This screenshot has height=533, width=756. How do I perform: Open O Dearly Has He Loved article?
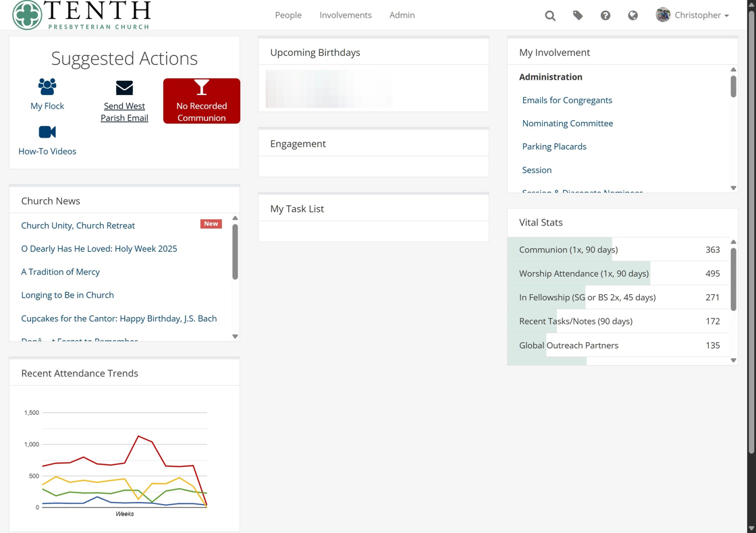click(x=99, y=249)
